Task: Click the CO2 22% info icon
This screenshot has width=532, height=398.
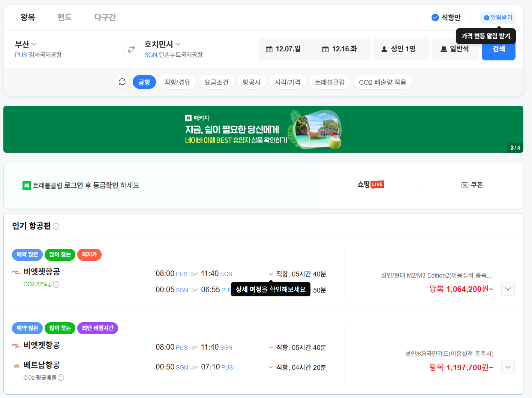Action: click(x=56, y=284)
